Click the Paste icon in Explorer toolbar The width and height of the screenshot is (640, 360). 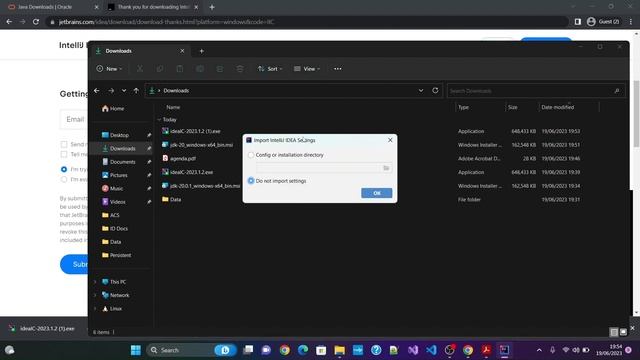(180, 69)
